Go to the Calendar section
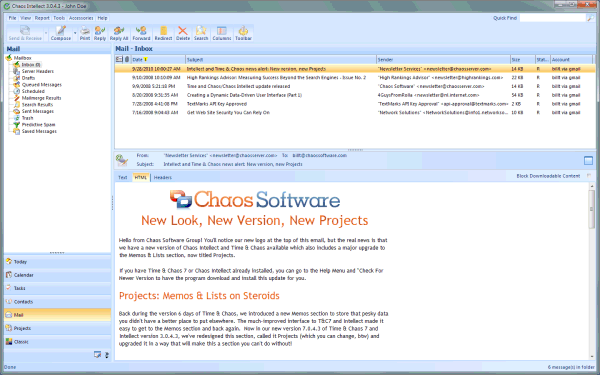Image resolution: width=600 pixels, height=375 pixels. coord(57,275)
